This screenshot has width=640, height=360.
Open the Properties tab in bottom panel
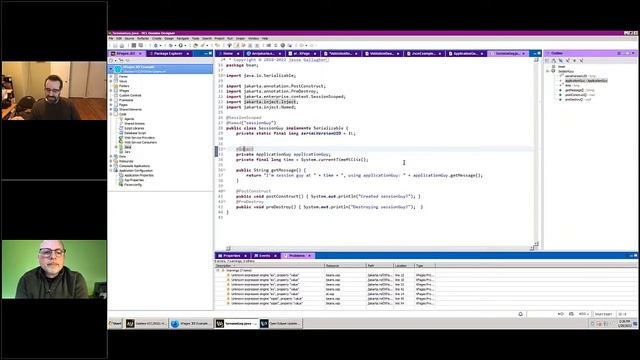click(231, 256)
